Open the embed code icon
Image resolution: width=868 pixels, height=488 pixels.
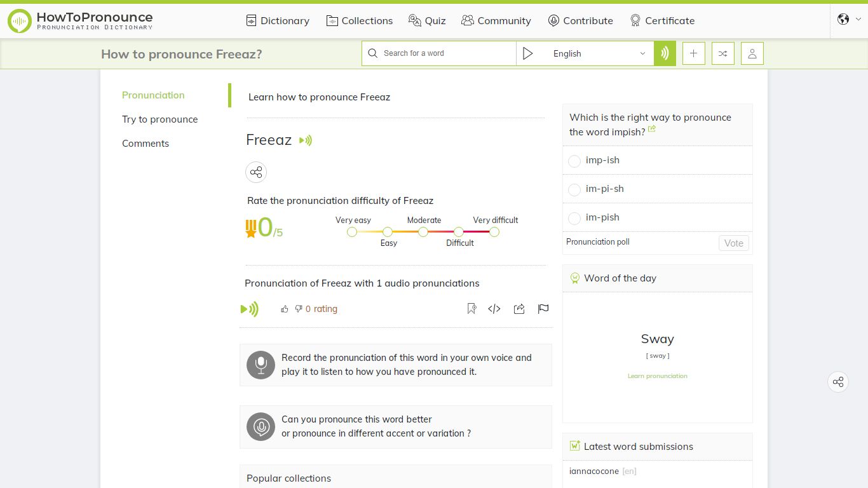pyautogui.click(x=494, y=309)
